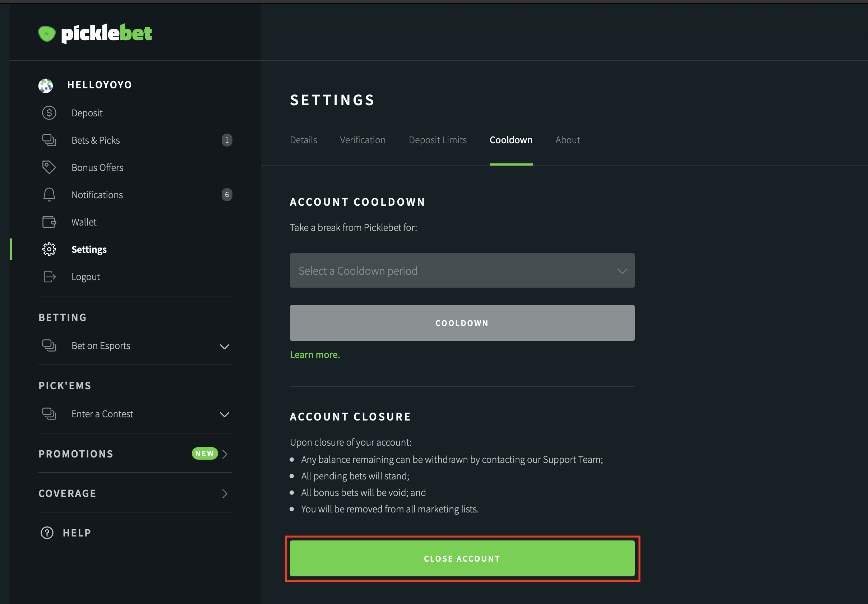Image resolution: width=868 pixels, height=604 pixels.
Task: Click the SETTINGS page title
Action: pyautogui.click(x=332, y=100)
